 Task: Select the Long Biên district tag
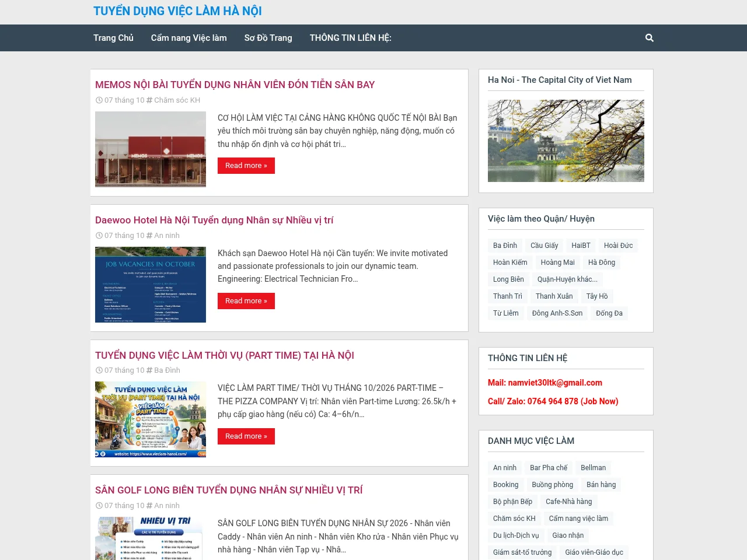coord(509,279)
